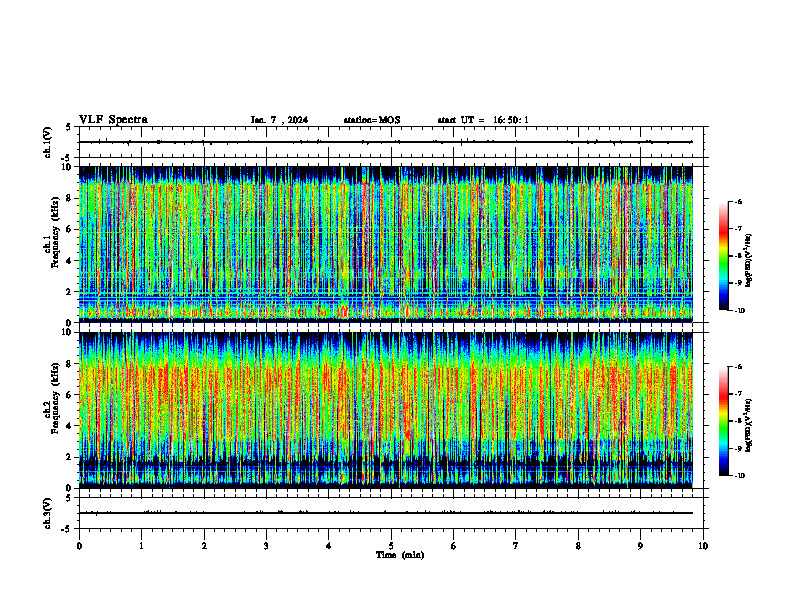Image resolution: width=792 pixels, height=612 pixels.
Task: Click the time axis tick label "6"
Action: [454, 546]
